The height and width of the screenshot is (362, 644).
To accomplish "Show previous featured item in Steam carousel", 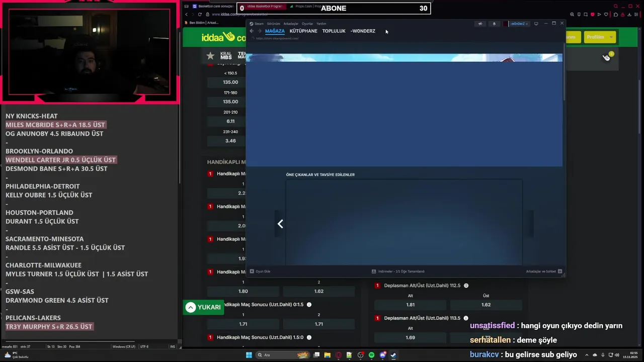I will 280,224.
